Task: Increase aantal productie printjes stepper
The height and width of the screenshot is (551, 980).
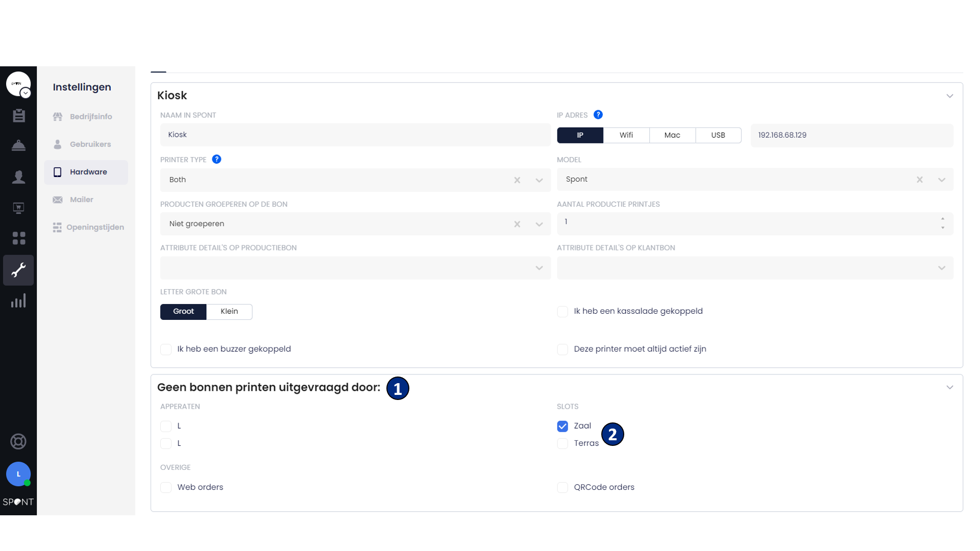Action: tap(942, 219)
